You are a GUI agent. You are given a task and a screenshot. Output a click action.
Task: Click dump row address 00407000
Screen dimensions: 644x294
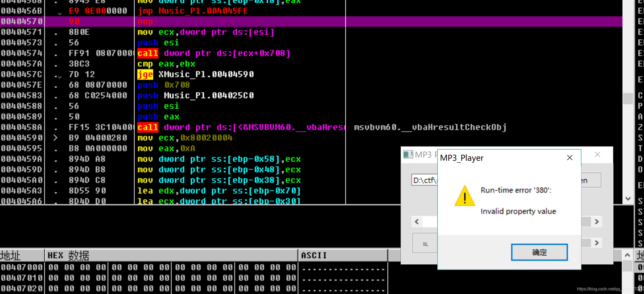coord(22,267)
